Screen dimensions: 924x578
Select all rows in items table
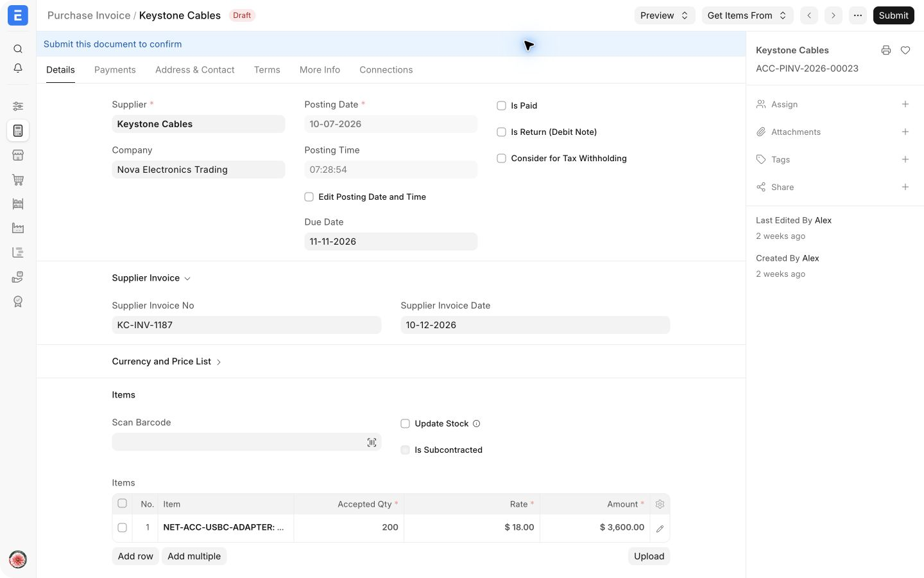tap(123, 504)
